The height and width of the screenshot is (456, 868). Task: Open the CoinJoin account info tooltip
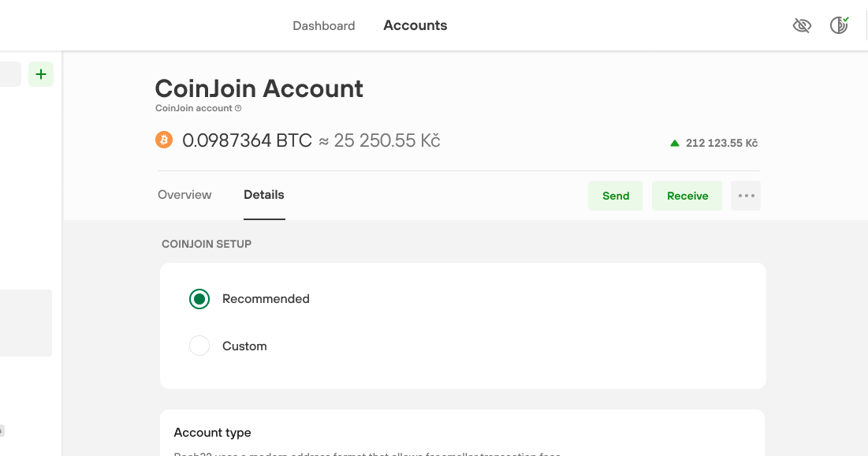(x=238, y=108)
